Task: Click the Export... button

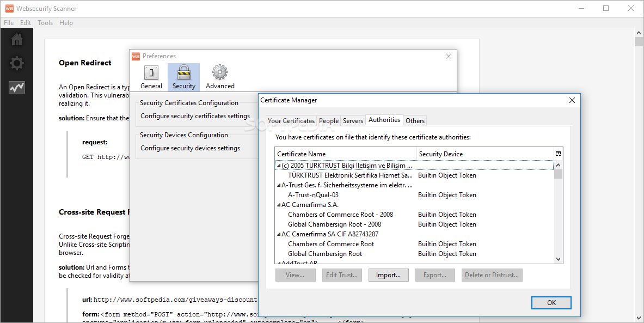Action: [x=435, y=275]
